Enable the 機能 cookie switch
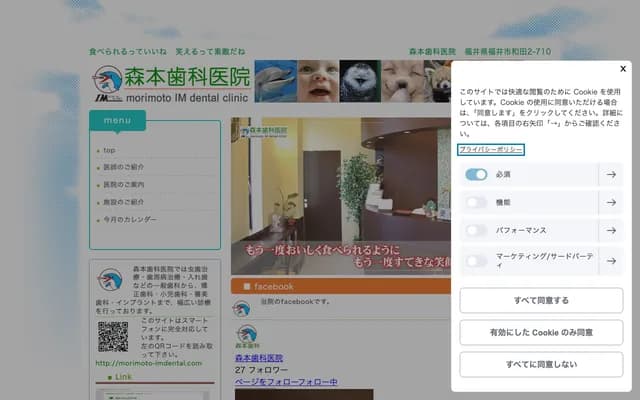Image resolution: width=640 pixels, height=400 pixels. click(x=476, y=202)
